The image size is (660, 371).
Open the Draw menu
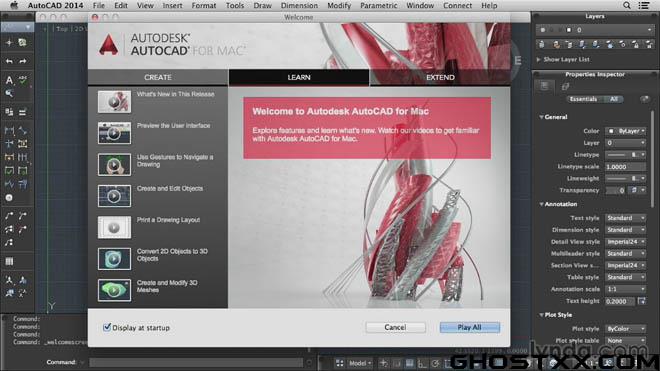point(262,5)
